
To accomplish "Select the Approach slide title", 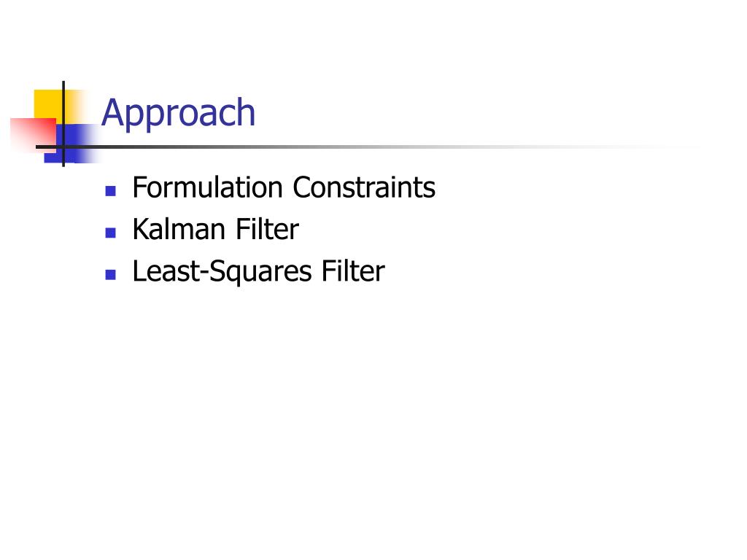I will [x=179, y=113].
